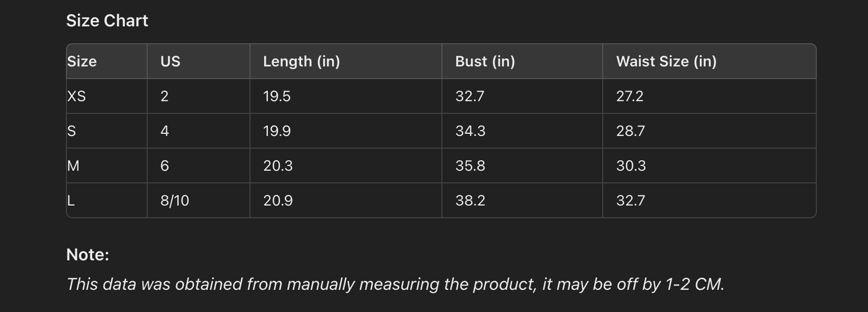Click the S size row label
Viewport: 868px width, 312px height.
coord(71,131)
